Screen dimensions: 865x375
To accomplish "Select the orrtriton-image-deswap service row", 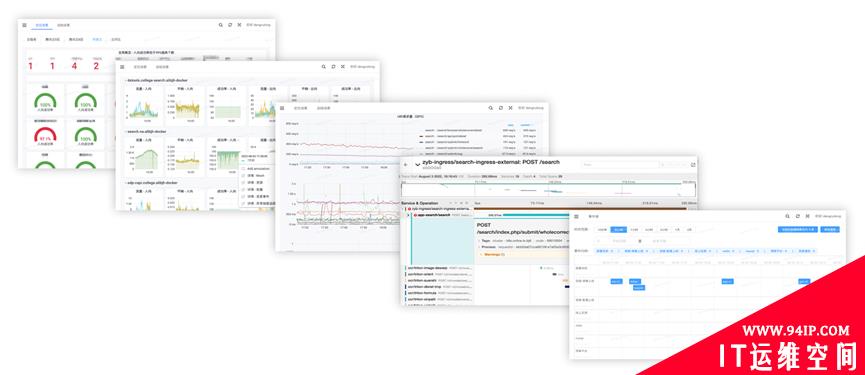I will (439, 268).
